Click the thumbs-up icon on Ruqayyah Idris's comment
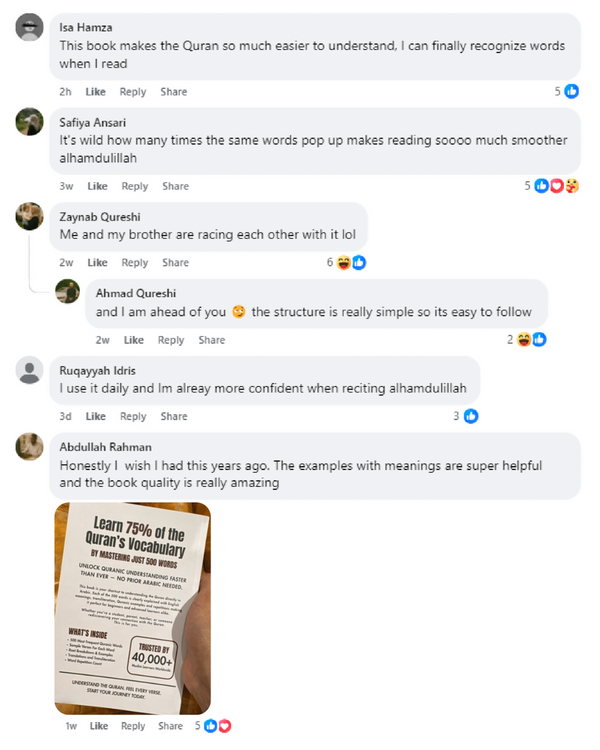 pyautogui.click(x=471, y=416)
